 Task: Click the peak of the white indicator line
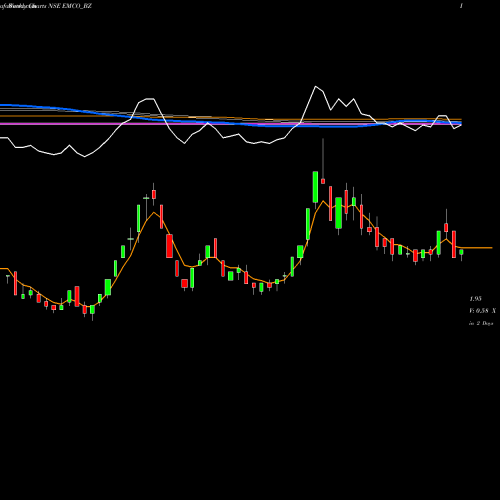point(315,87)
